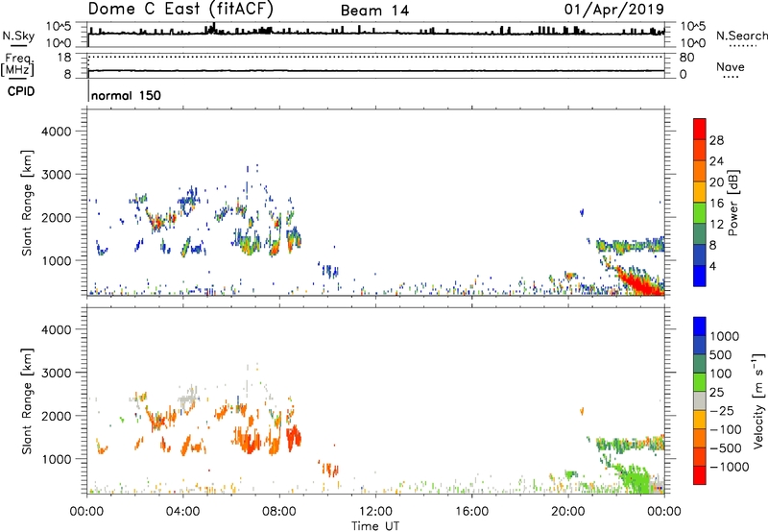
Task: Click the '-25' tick on the velocity scale
Action: [721, 411]
